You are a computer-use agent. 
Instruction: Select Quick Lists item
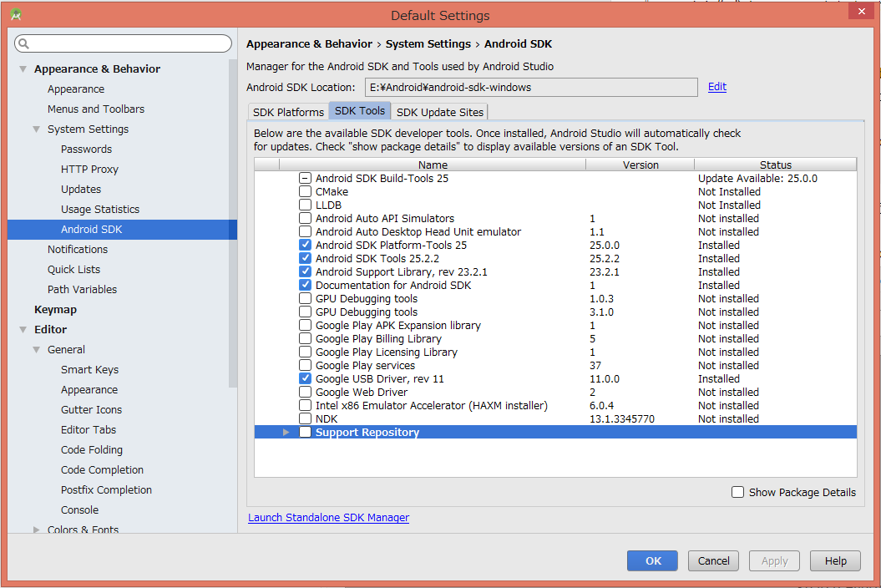(x=73, y=269)
